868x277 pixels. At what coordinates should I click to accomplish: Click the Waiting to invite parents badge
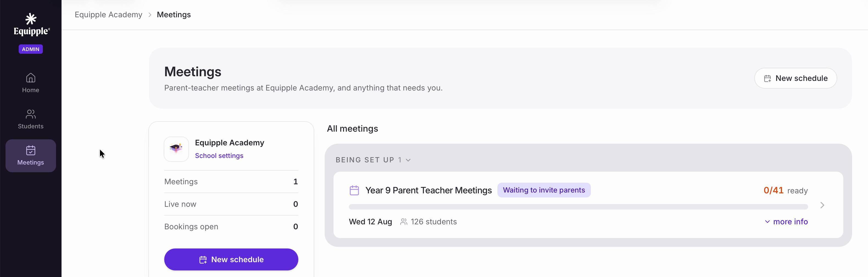tap(544, 190)
